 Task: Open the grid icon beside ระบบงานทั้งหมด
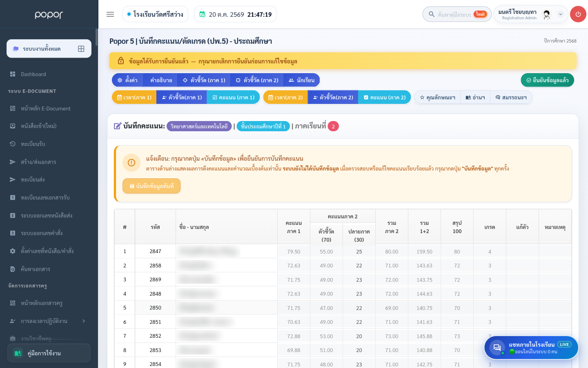tap(81, 49)
